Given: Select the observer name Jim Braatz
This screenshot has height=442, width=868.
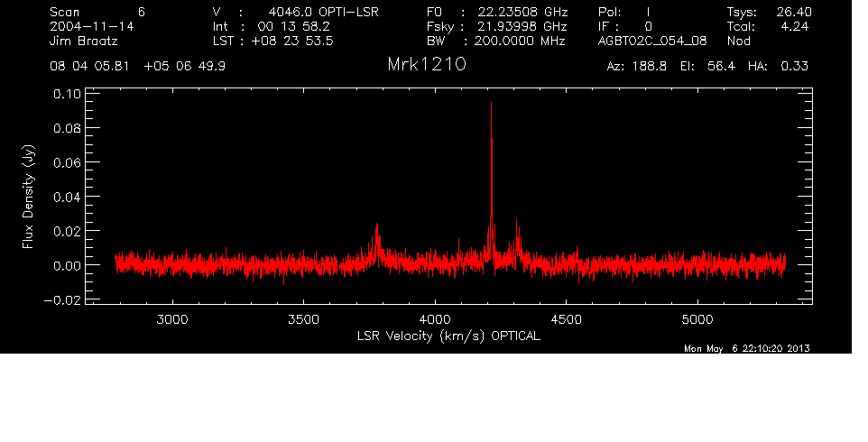Looking at the screenshot, I should (84, 41).
